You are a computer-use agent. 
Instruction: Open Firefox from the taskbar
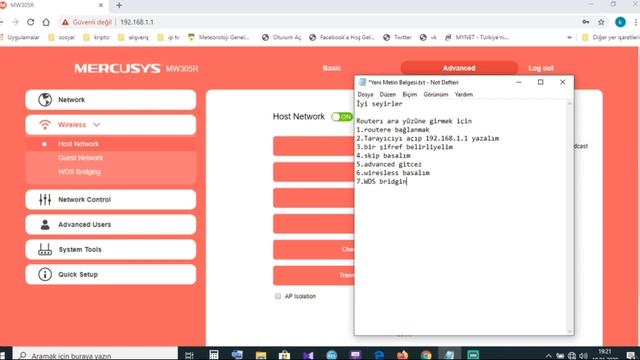click(402, 355)
